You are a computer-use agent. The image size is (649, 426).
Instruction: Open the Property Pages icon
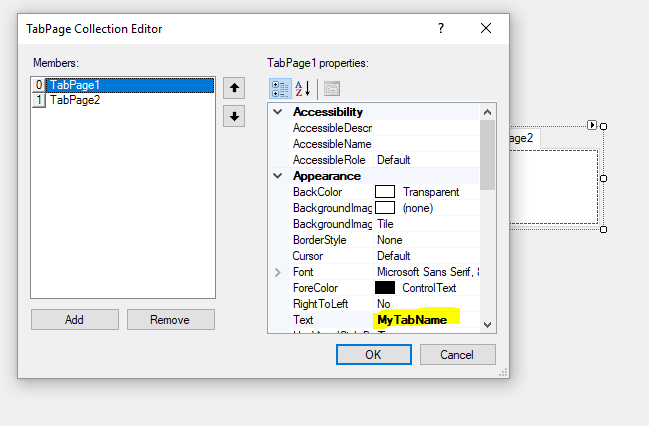coord(332,89)
